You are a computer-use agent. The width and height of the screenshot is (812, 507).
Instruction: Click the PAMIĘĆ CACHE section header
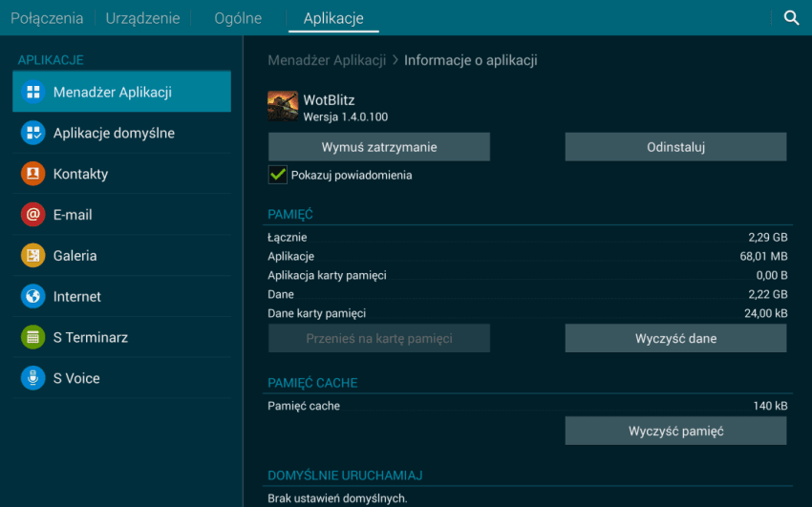(312, 383)
